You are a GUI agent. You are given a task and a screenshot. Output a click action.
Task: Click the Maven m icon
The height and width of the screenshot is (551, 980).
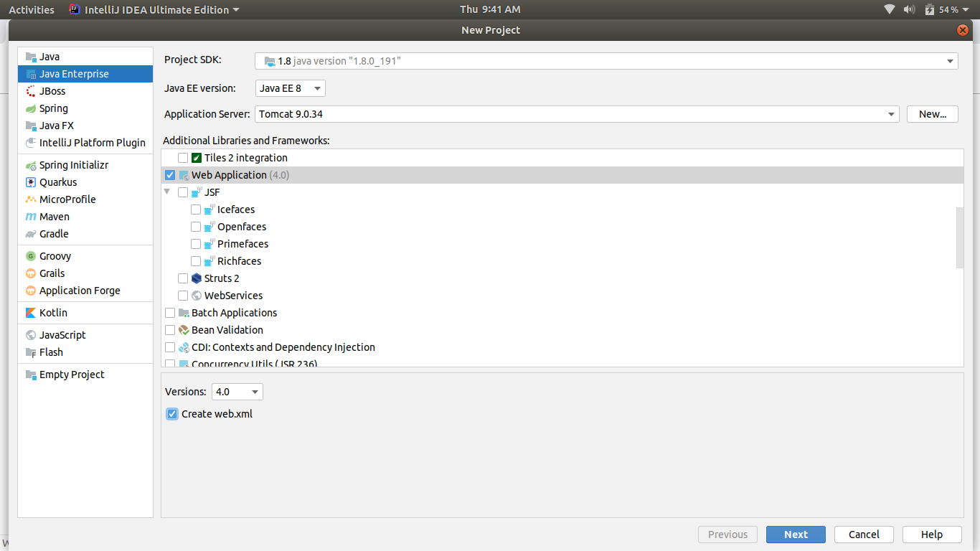coord(31,217)
